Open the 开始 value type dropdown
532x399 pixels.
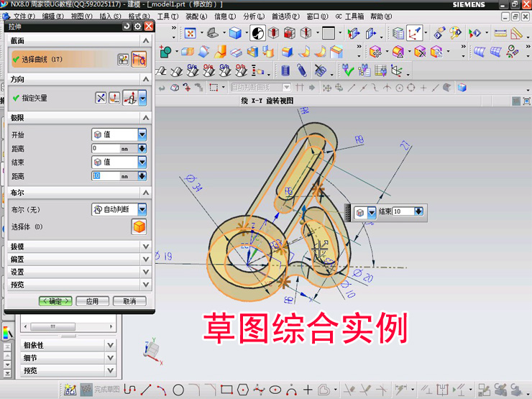click(x=142, y=134)
